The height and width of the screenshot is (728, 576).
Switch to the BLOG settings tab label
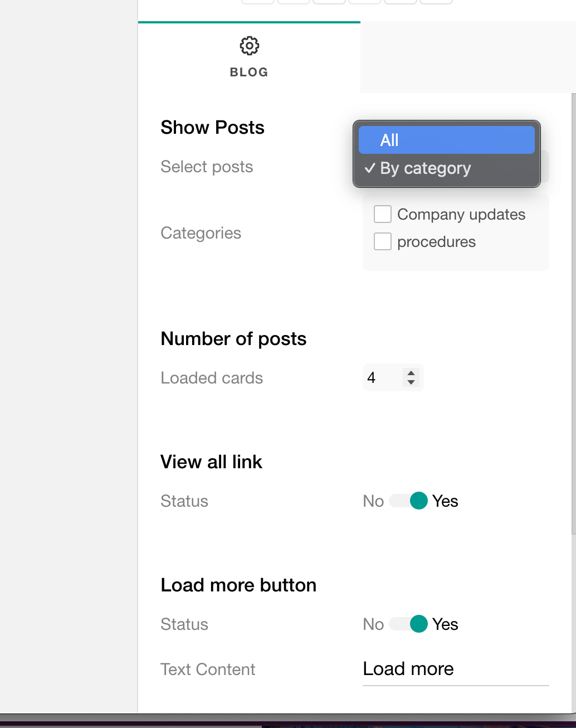point(249,72)
